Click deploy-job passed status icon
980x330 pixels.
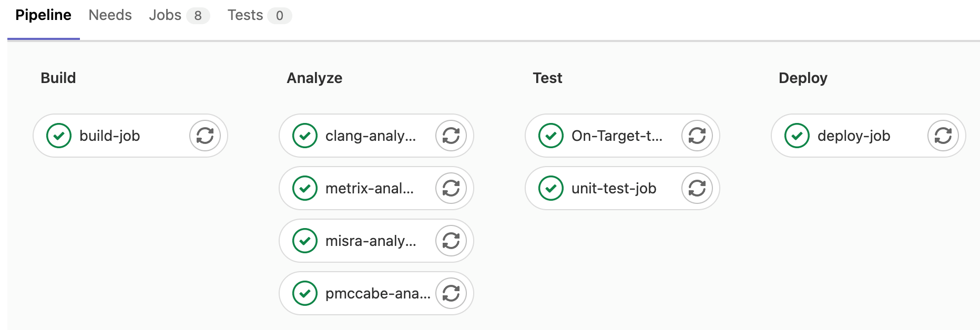(797, 136)
